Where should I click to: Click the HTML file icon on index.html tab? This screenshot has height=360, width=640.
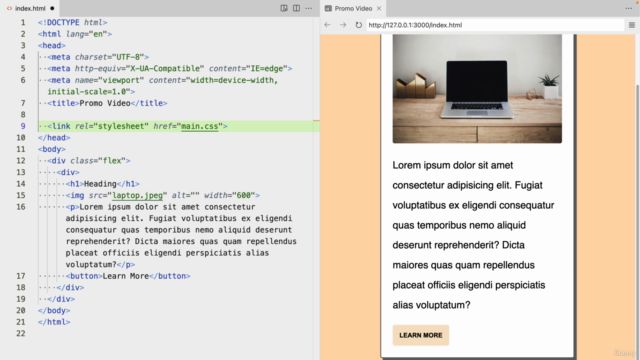coord(9,8)
